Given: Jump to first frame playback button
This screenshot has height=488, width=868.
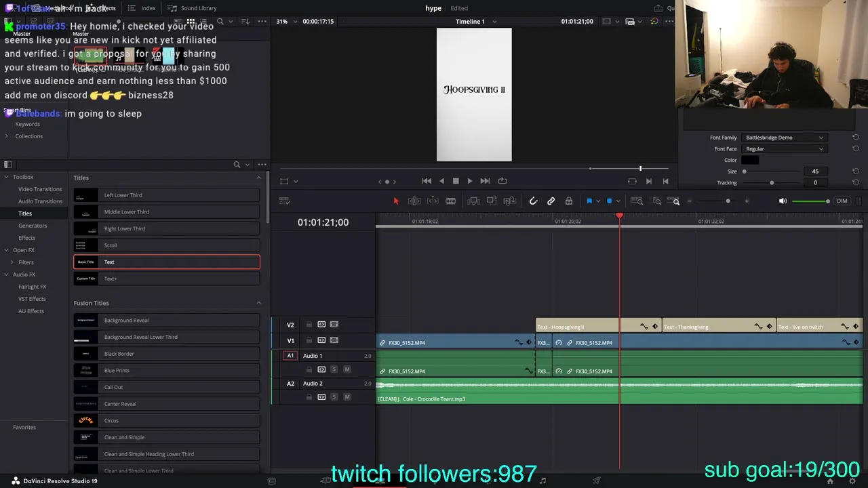Looking at the screenshot, I should 427,181.
